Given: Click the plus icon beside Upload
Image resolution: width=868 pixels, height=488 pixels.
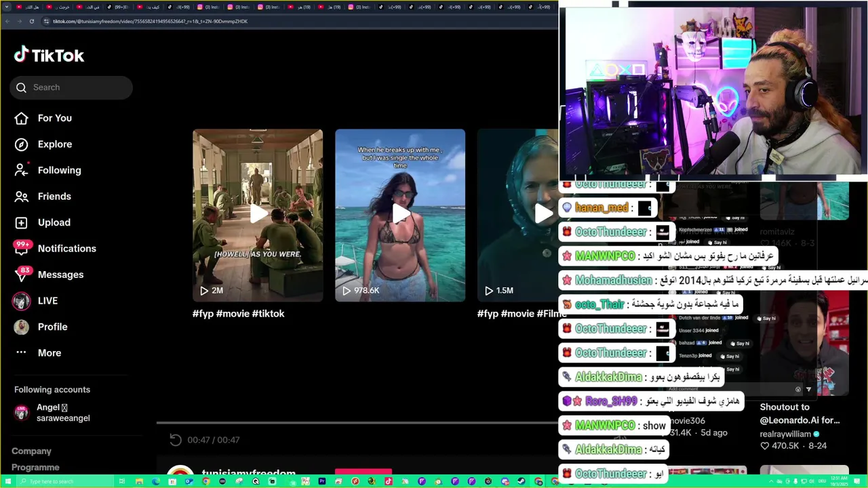Looking at the screenshot, I should [22, 222].
